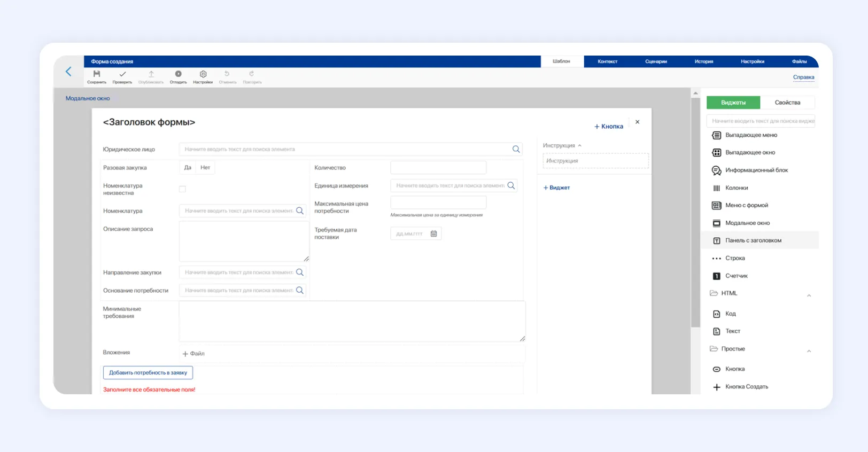Open Settings (Настройки) gear in toolbar
The width and height of the screenshot is (868, 452).
click(203, 74)
